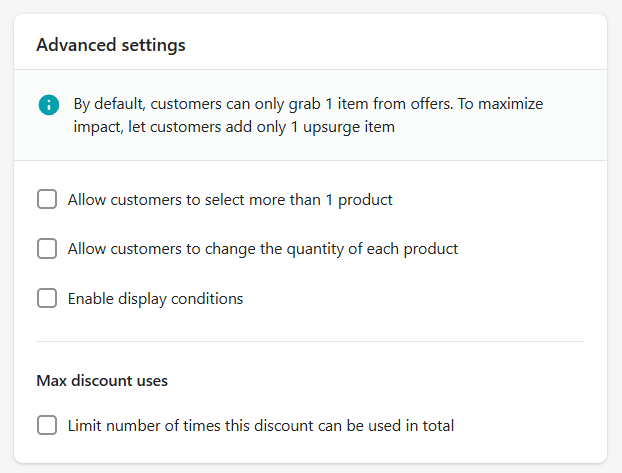Image resolution: width=622 pixels, height=473 pixels.
Task: Click the 'Allow customers to select more than 1 product' label
Action: (230, 200)
